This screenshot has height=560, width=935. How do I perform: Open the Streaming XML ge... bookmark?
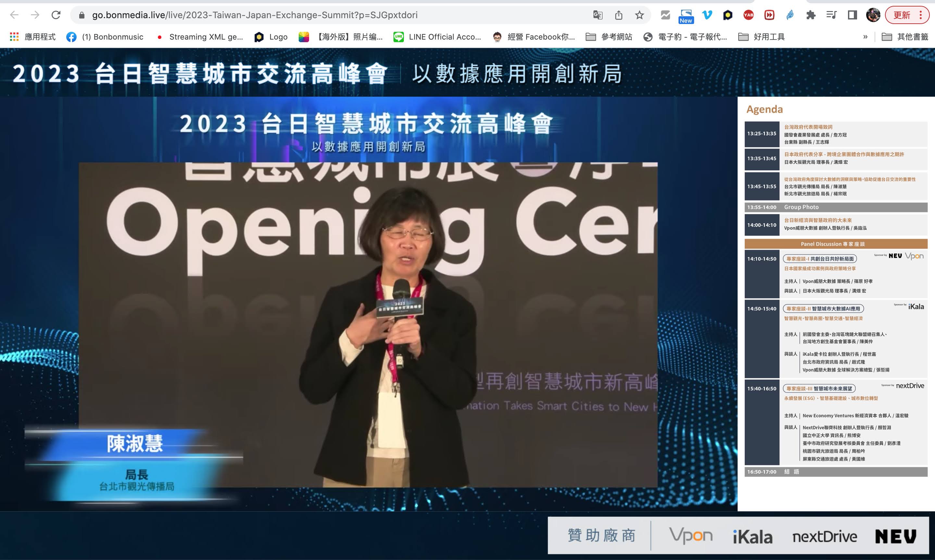click(200, 37)
